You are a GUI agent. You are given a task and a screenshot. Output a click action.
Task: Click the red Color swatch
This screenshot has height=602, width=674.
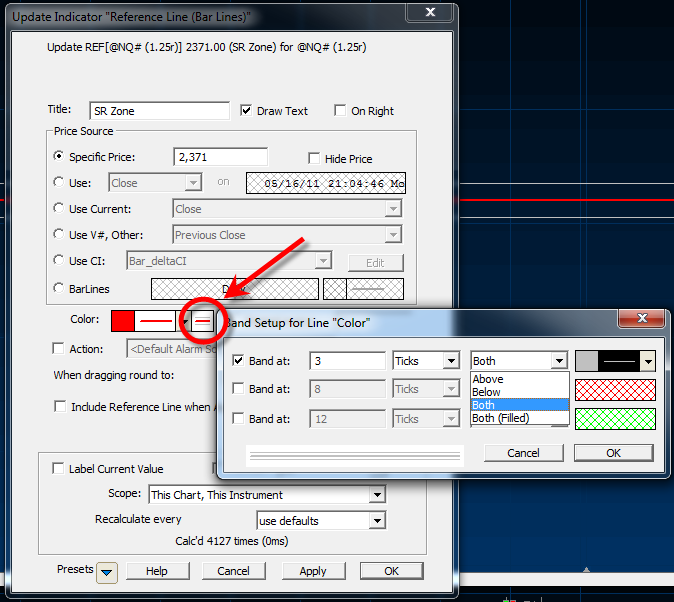coord(123,321)
